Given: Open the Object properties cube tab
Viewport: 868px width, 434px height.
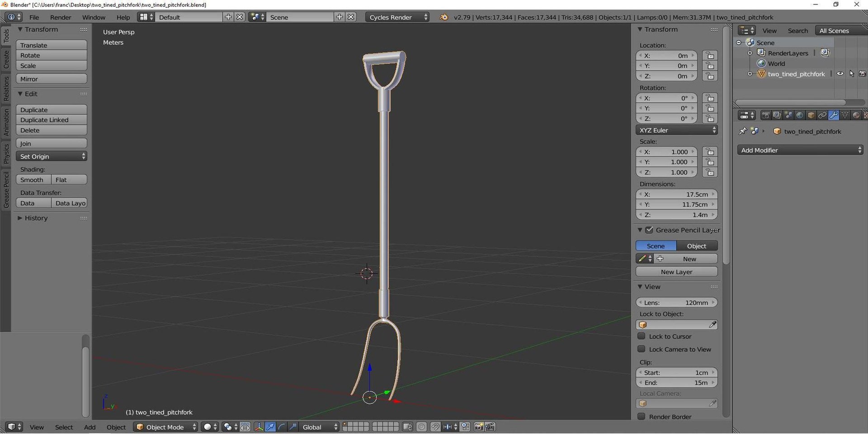Looking at the screenshot, I should click(811, 115).
